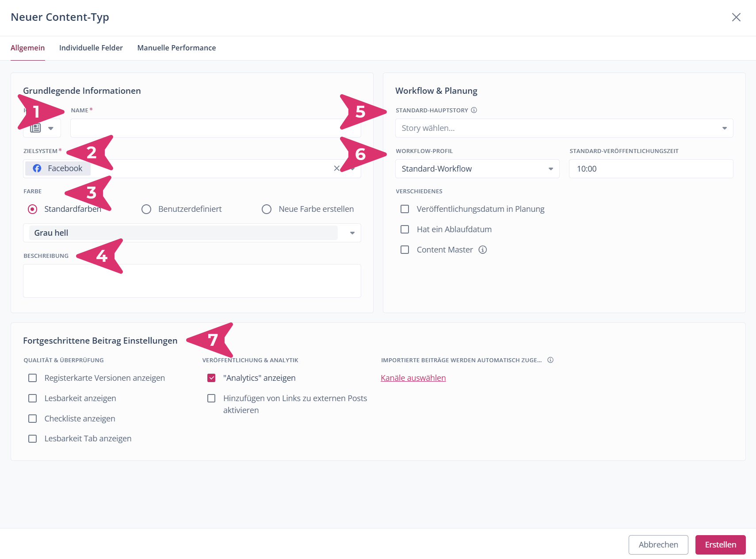Click the Facebook logo in Zielsystem
The image size is (756, 559).
[37, 168]
